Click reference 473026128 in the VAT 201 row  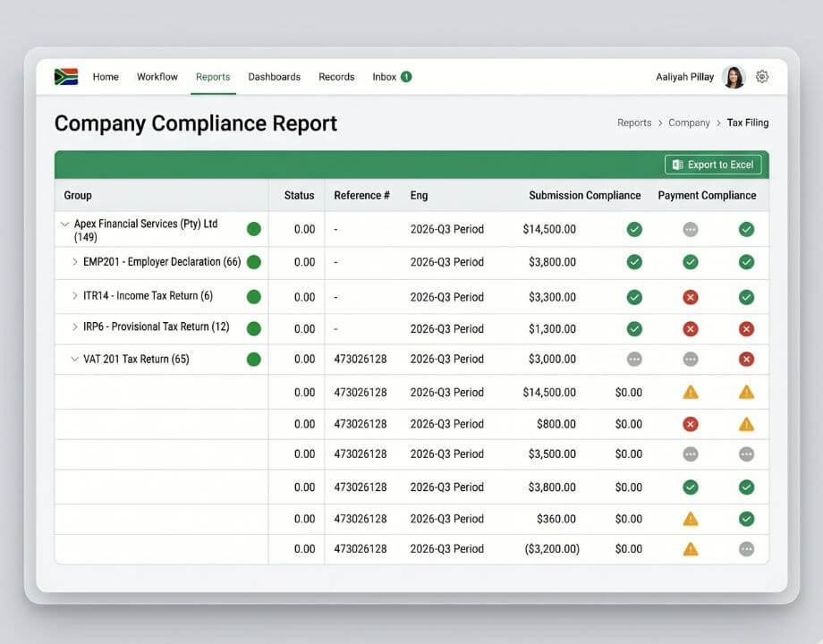361,359
